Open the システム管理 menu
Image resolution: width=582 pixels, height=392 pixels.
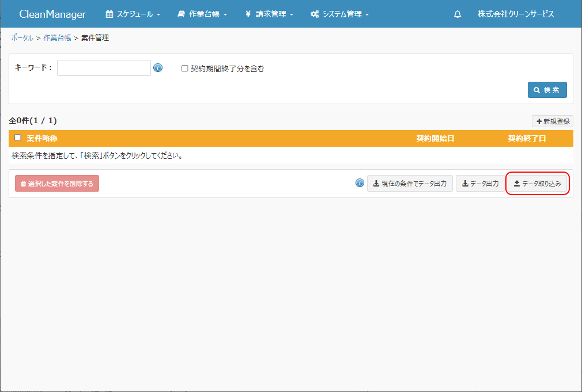[339, 14]
